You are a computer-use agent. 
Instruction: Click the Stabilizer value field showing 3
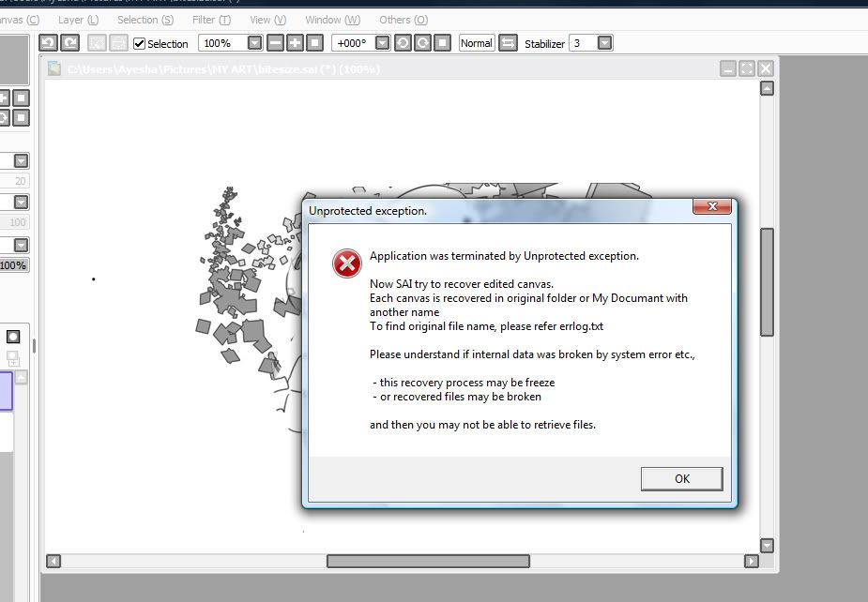click(x=584, y=43)
